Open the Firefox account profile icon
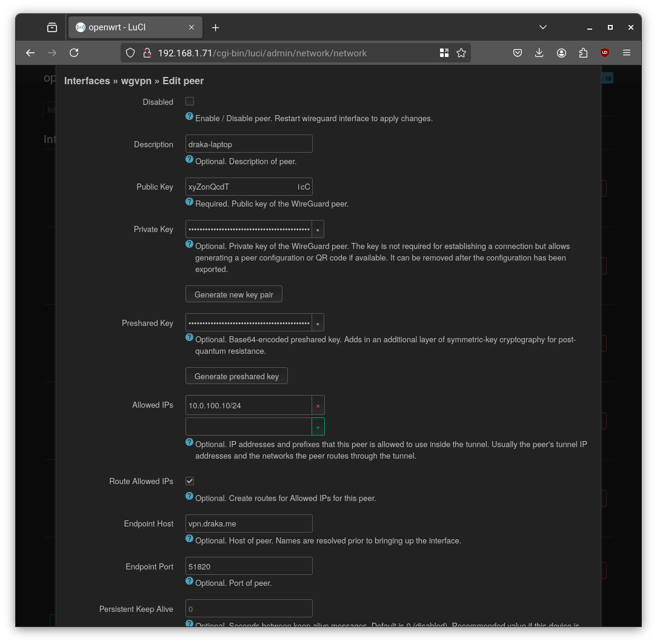657x644 pixels. tap(561, 53)
